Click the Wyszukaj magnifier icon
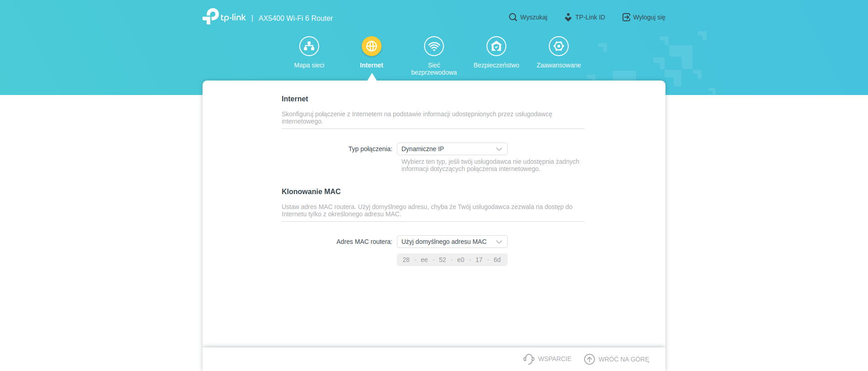The image size is (868, 371). 513,17
